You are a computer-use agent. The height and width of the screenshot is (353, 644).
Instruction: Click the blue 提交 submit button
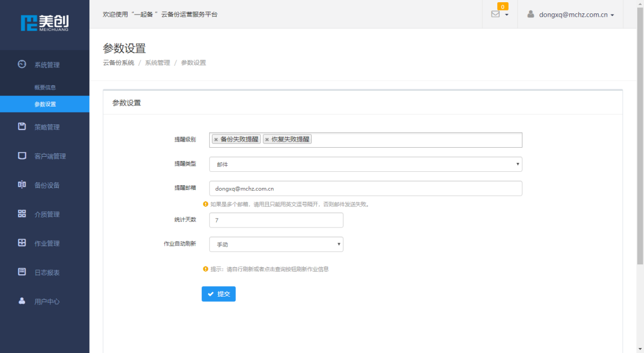point(219,294)
